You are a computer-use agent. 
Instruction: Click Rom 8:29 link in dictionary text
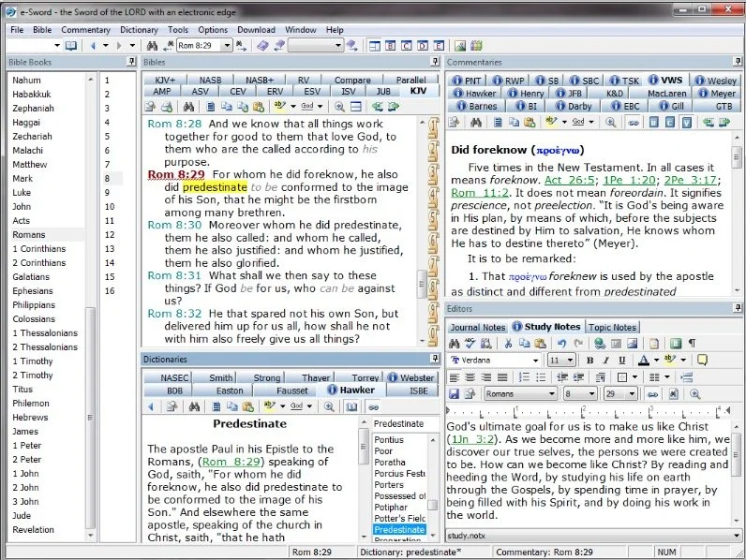point(231,462)
